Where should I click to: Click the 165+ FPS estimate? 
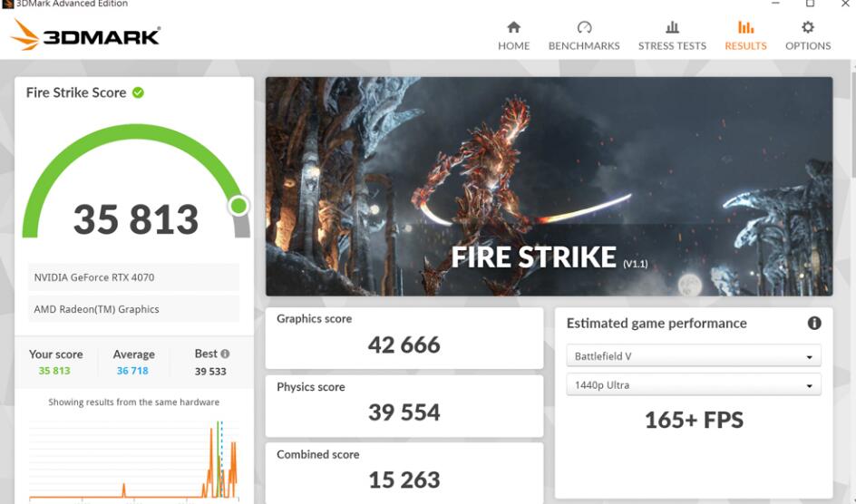[x=694, y=420]
